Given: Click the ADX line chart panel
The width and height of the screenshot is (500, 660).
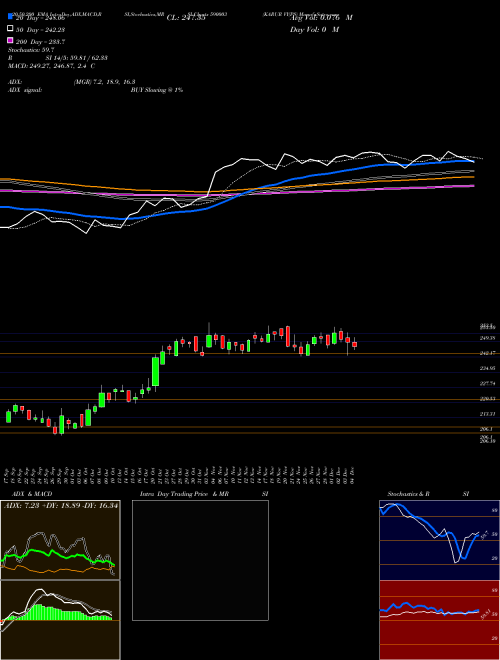Looking at the screenshot, I should (x=60, y=540).
